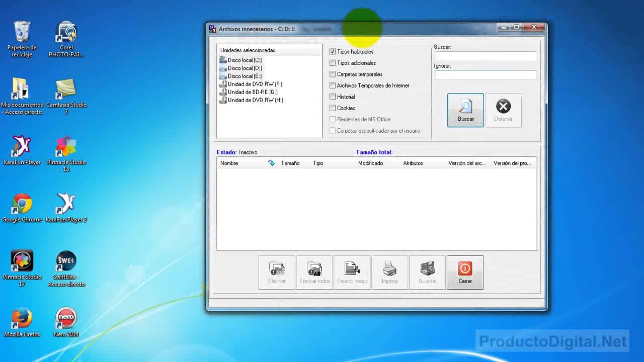Click the Eliminar button
The width and height of the screenshot is (644, 362).
(277, 273)
